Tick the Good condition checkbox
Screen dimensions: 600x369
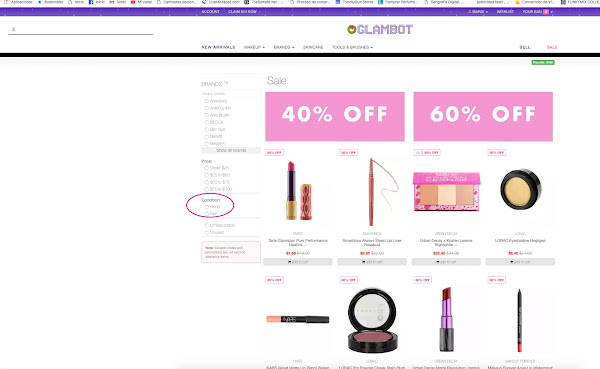click(x=207, y=207)
